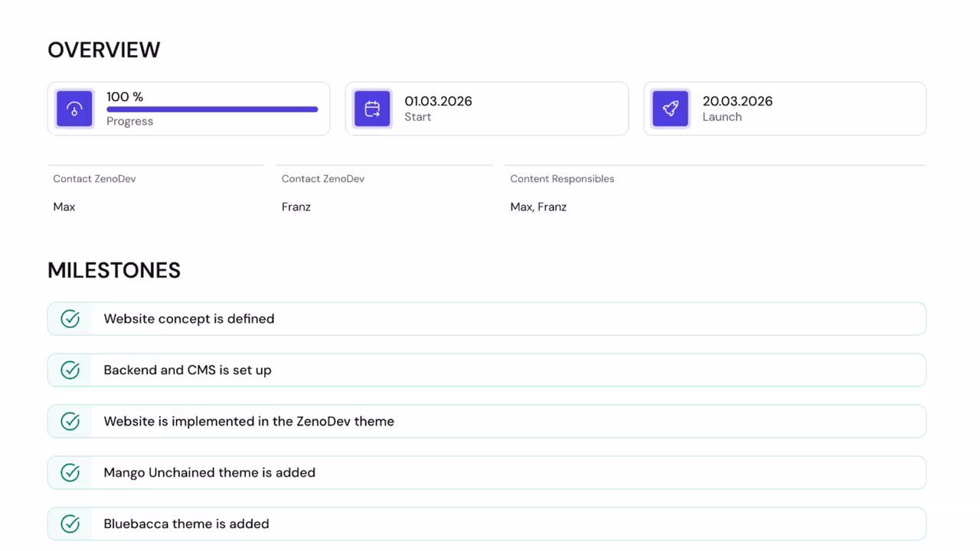Select the "01.03.2026" Start date card
This screenshot has height=551, width=980.
[487, 108]
